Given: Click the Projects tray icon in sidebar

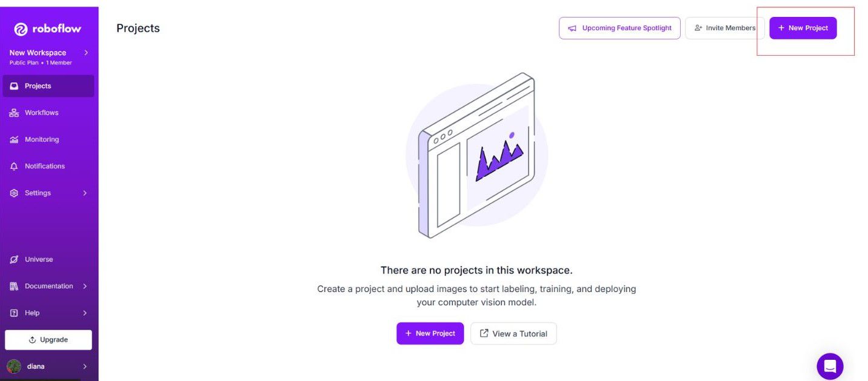Looking at the screenshot, I should (14, 86).
